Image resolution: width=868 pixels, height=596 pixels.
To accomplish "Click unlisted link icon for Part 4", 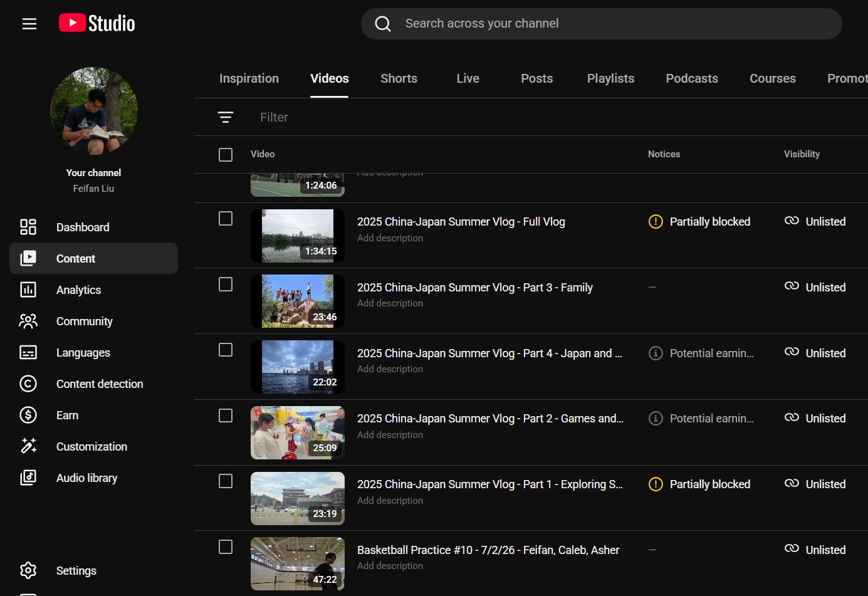I will (x=792, y=352).
